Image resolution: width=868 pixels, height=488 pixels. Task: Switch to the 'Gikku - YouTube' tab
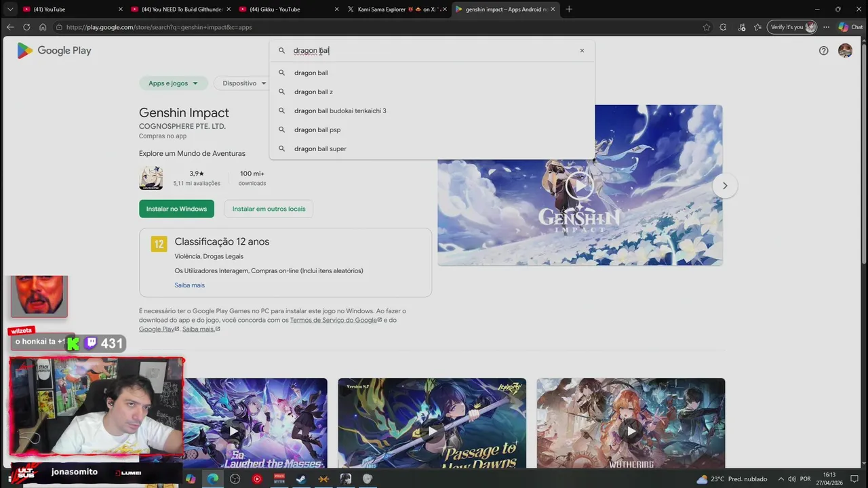click(288, 9)
